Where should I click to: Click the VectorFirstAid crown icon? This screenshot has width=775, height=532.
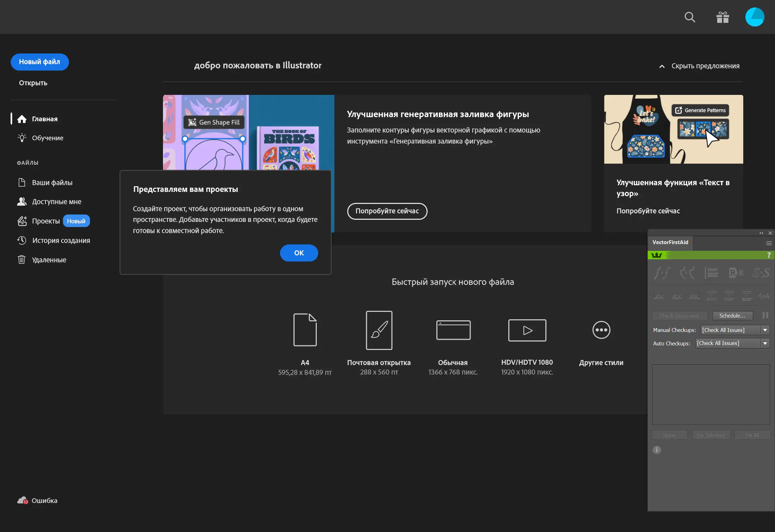point(656,255)
